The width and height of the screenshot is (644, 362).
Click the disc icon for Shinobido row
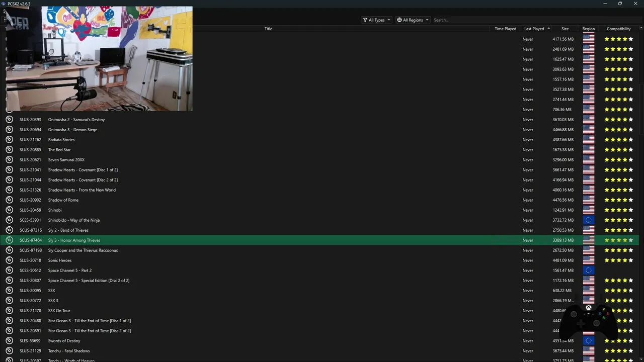pos(9,220)
